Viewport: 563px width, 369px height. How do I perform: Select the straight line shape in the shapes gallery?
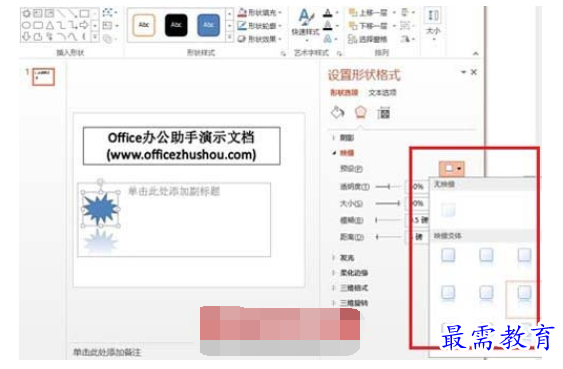(x=61, y=14)
